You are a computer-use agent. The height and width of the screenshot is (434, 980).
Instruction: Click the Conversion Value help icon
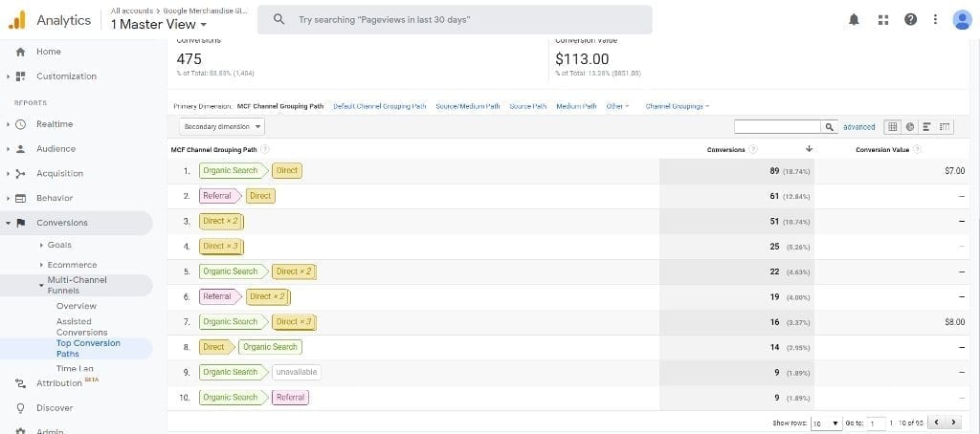[x=917, y=149]
